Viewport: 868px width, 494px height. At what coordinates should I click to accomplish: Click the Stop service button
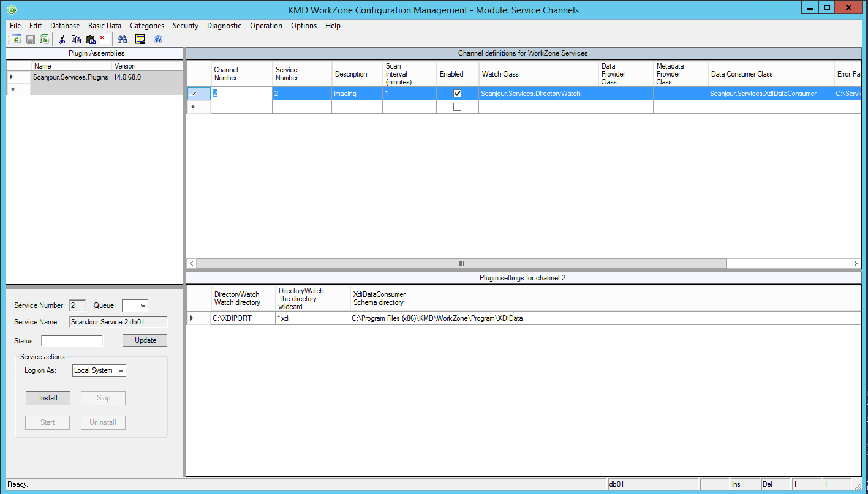(x=103, y=398)
